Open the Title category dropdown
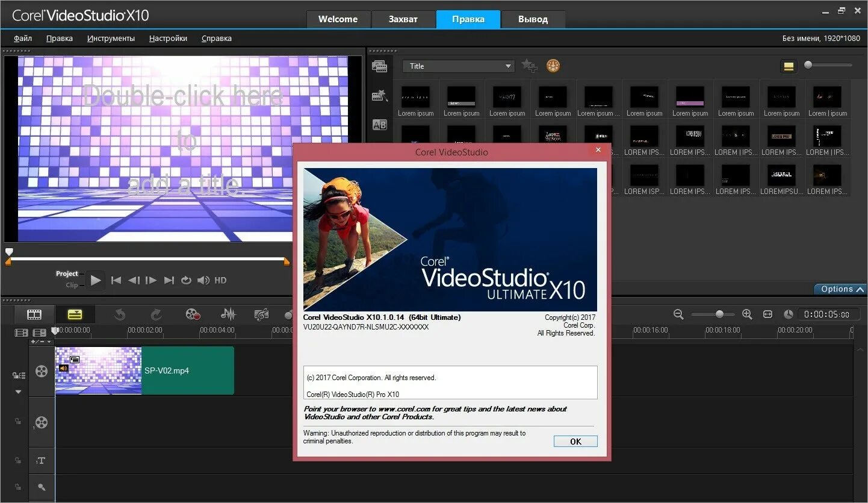Image resolution: width=868 pixels, height=503 pixels. coord(459,66)
